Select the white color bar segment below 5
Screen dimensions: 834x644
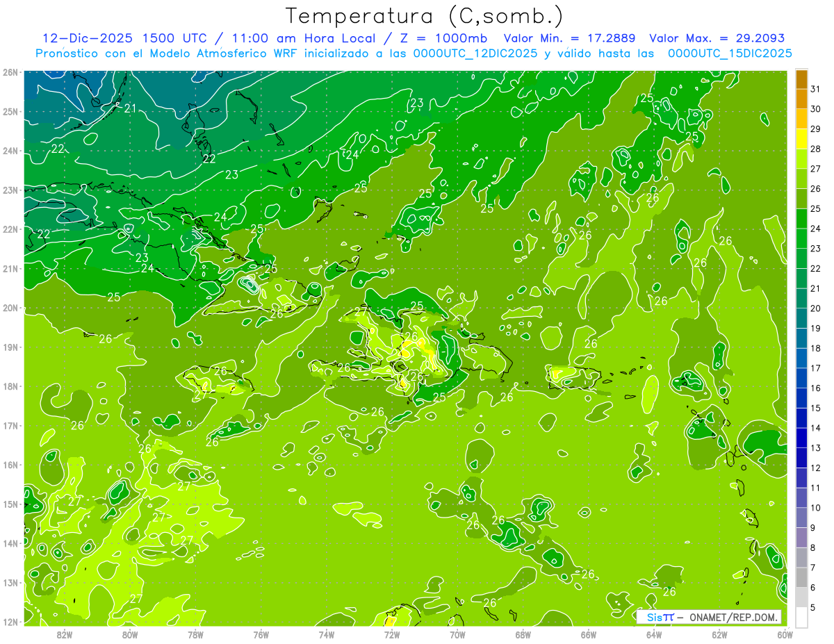click(x=801, y=617)
